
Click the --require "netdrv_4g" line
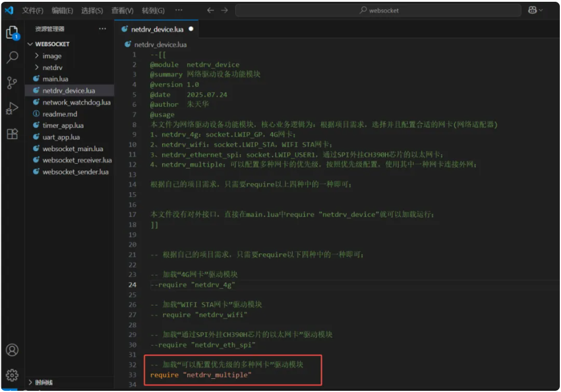[193, 285]
